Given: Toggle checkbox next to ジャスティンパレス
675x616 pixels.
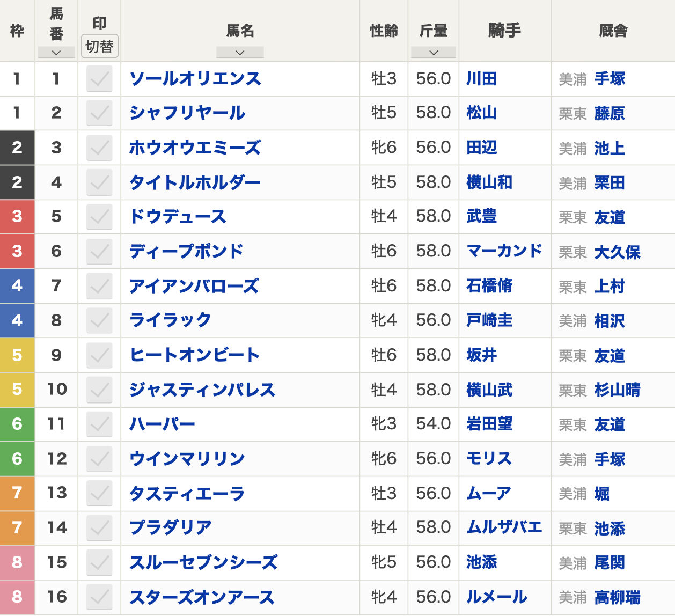Looking at the screenshot, I should (99, 390).
